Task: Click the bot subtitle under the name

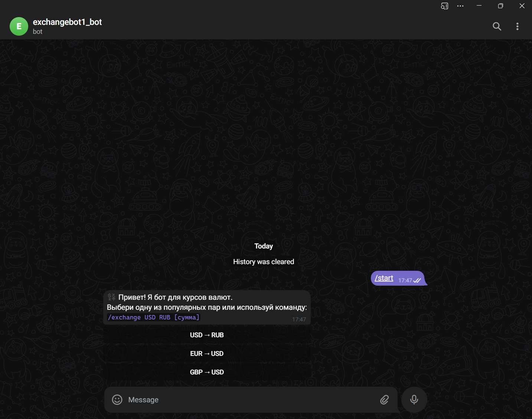Action: pyautogui.click(x=37, y=32)
